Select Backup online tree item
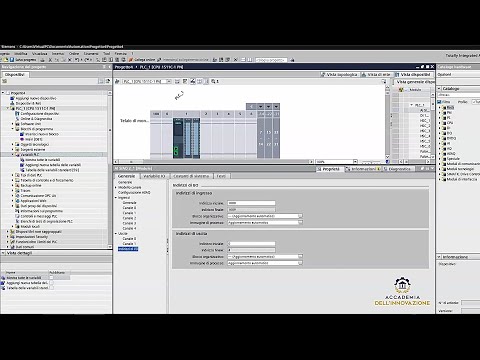The width and height of the screenshot is (480, 360). tap(31, 185)
